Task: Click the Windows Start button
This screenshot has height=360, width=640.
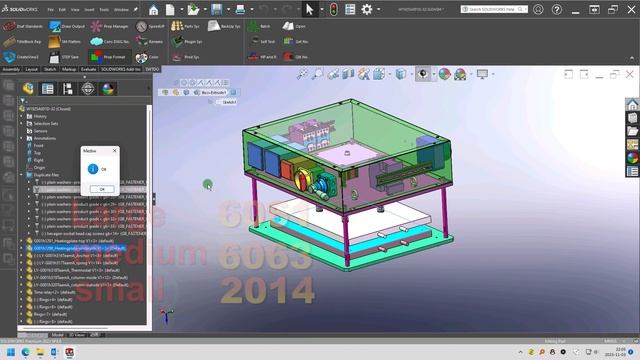Action: pyautogui.click(x=11, y=352)
